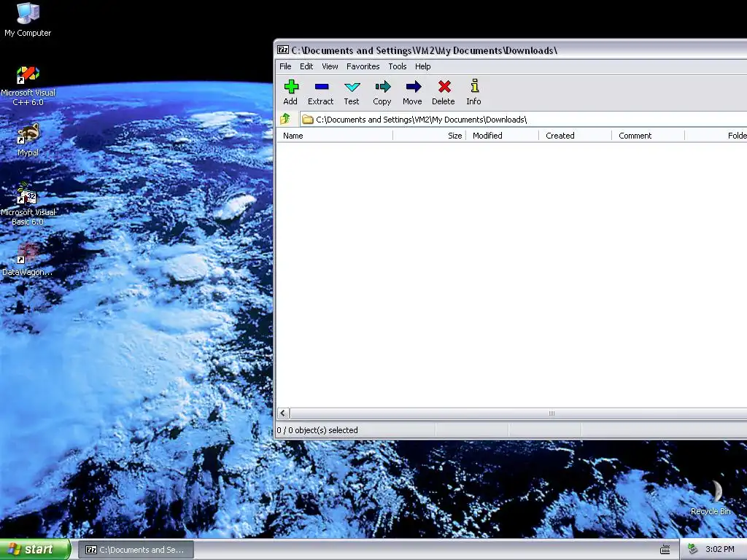The image size is (747, 560).
Task: Click the 3:02 PM clock
Action: click(x=720, y=550)
